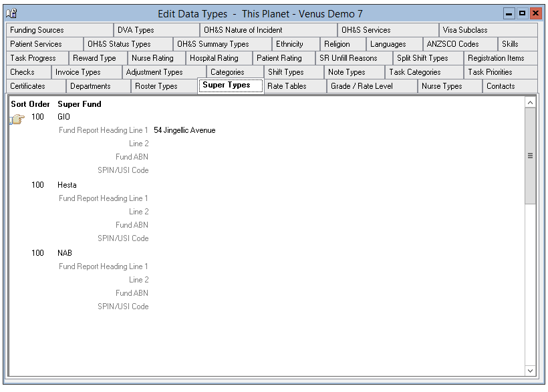Click sort order 100 of NAB
Viewport: 548px width, 392px height.
pyautogui.click(x=37, y=253)
